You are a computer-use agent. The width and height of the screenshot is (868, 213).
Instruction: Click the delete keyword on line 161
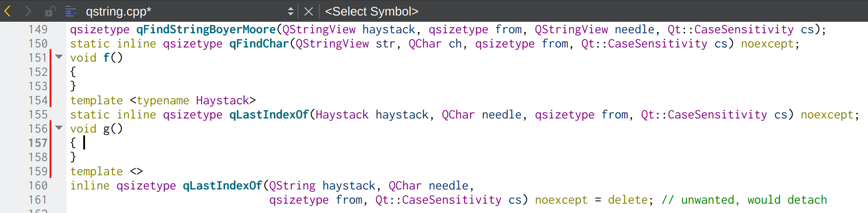click(628, 200)
